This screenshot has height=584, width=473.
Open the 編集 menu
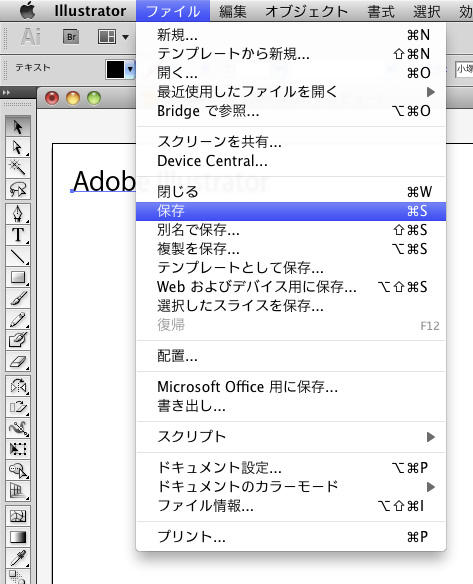(x=233, y=11)
